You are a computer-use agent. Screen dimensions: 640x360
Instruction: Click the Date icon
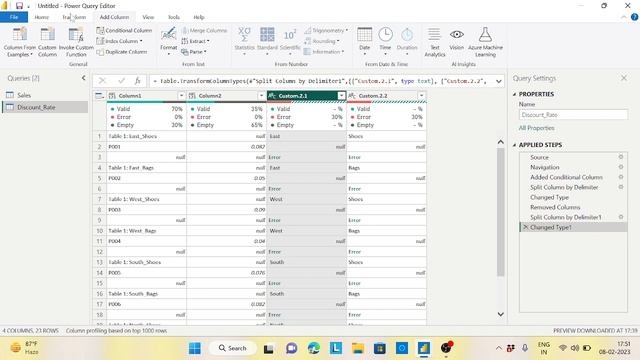pos(364,35)
